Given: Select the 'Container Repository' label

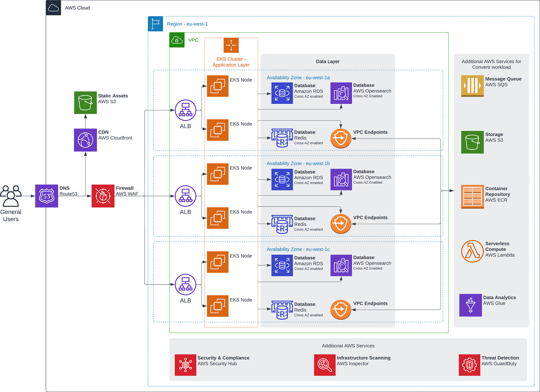Looking at the screenshot, I should (498, 192).
